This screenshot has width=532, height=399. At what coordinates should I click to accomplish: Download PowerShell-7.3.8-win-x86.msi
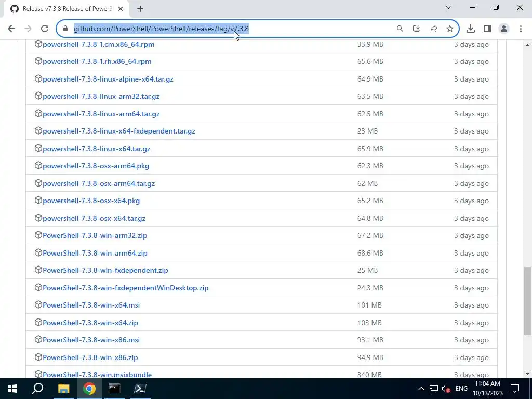[x=91, y=340]
